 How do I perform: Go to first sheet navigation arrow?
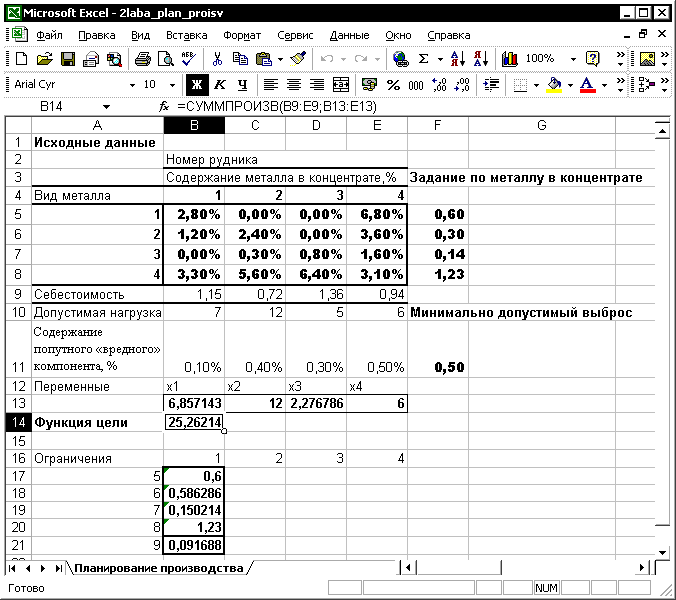(13, 569)
